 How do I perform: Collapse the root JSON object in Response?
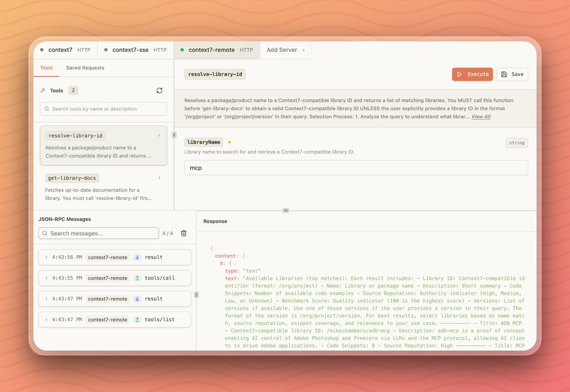click(x=215, y=249)
